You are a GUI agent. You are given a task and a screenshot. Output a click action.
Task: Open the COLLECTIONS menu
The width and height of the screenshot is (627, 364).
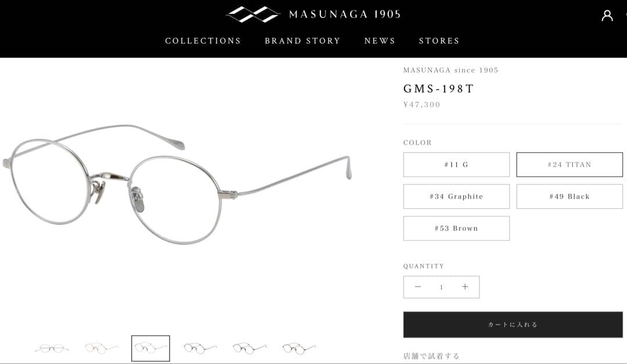coord(203,41)
